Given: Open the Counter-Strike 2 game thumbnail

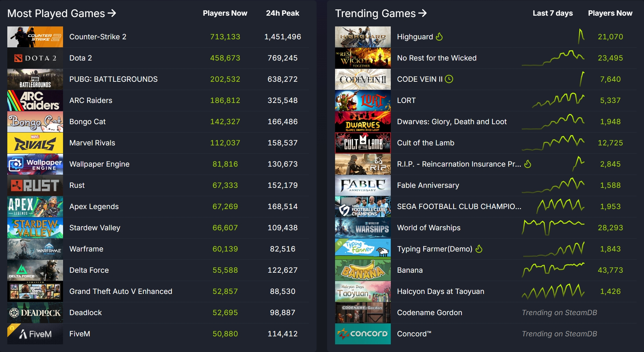Looking at the screenshot, I should tap(35, 37).
